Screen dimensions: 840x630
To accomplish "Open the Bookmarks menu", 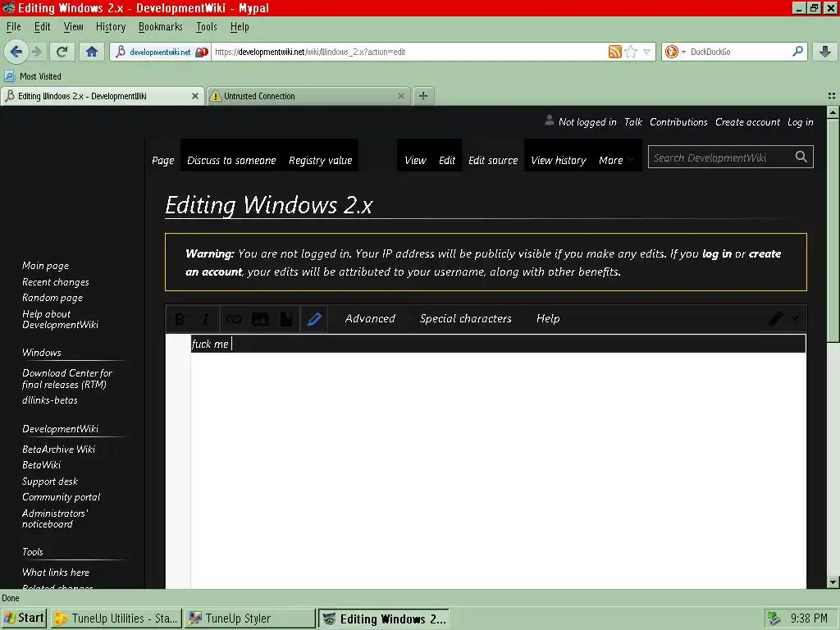I will [x=160, y=27].
